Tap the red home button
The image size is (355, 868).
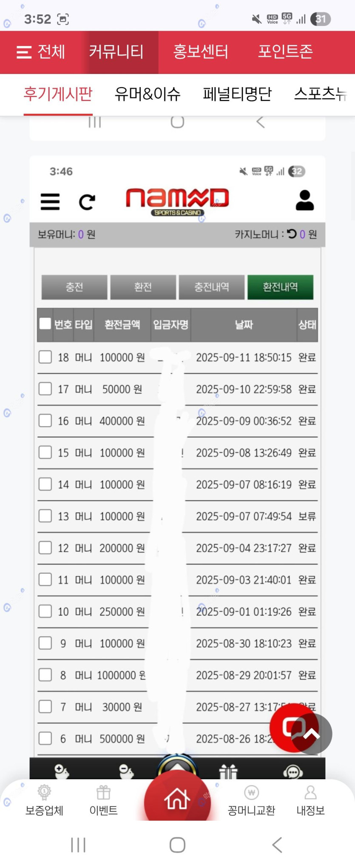click(x=177, y=798)
